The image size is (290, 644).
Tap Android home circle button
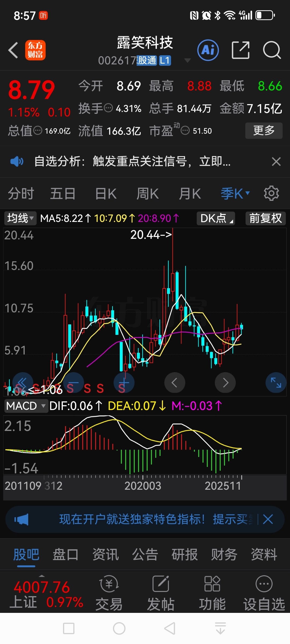tap(119, 628)
